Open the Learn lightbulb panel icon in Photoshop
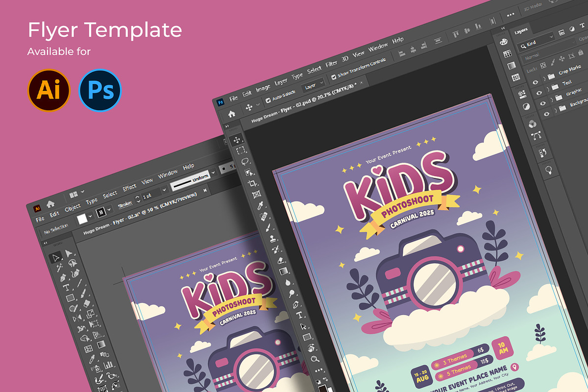 [549, 170]
